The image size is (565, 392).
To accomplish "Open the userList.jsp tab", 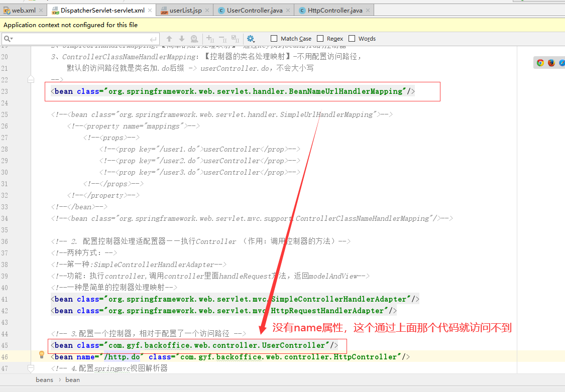I will point(185,11).
